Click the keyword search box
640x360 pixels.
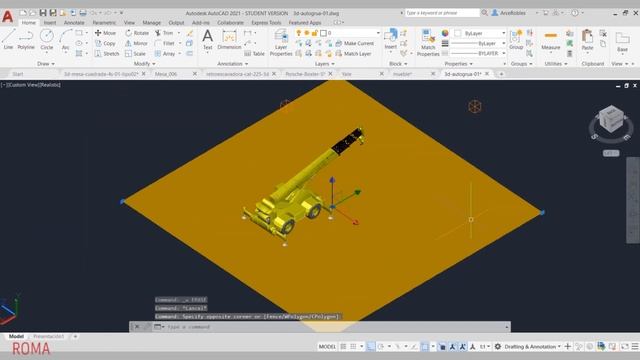(x=442, y=13)
